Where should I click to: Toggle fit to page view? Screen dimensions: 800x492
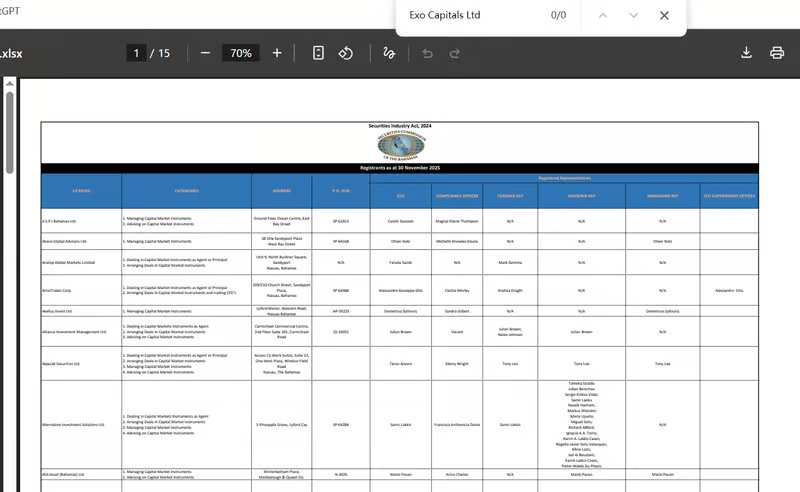click(x=318, y=53)
